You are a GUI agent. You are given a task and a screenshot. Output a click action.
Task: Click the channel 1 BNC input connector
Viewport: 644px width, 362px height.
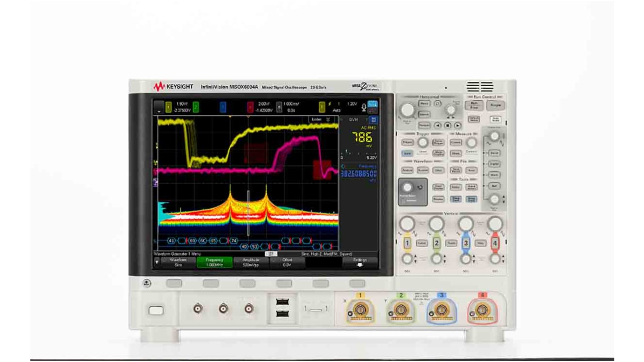pos(360,311)
